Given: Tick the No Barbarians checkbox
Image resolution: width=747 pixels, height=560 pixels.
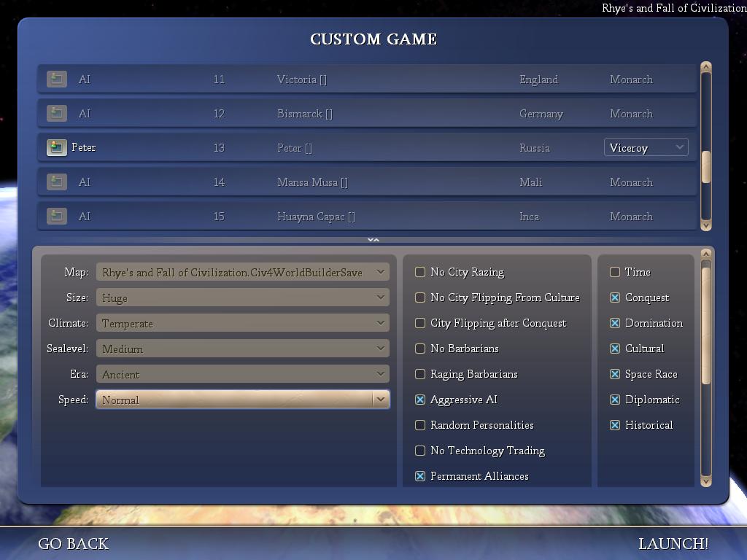Looking at the screenshot, I should 420,349.
